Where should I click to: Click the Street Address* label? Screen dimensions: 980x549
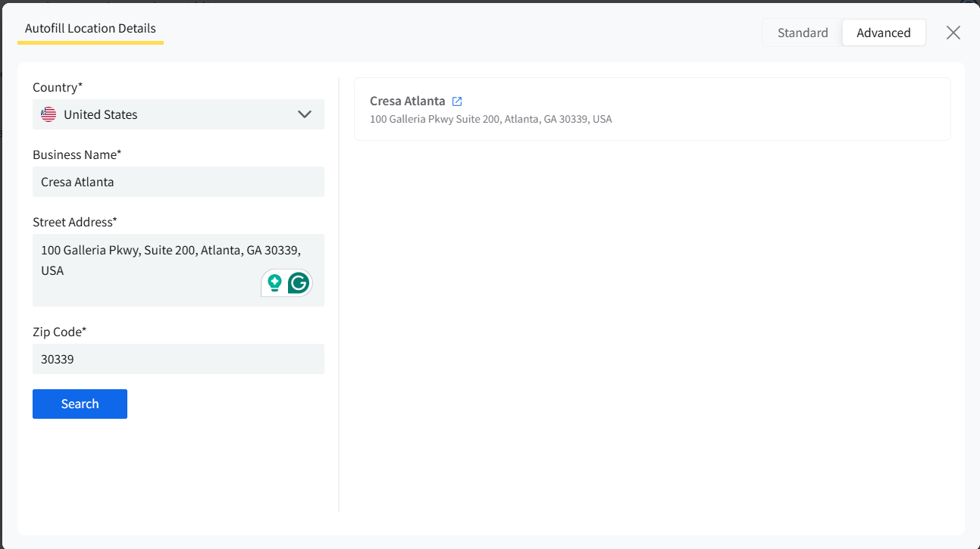tap(75, 222)
